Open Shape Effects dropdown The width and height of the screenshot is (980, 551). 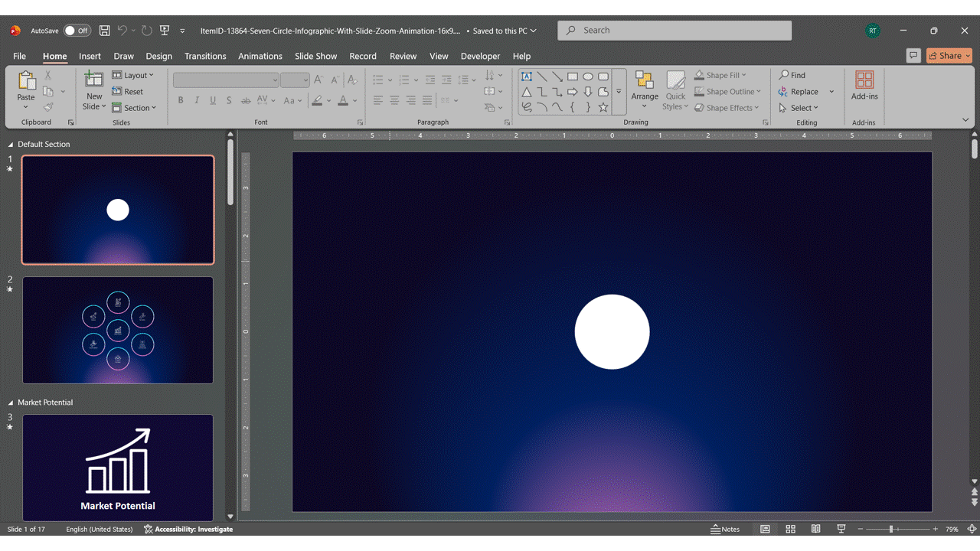[727, 108]
